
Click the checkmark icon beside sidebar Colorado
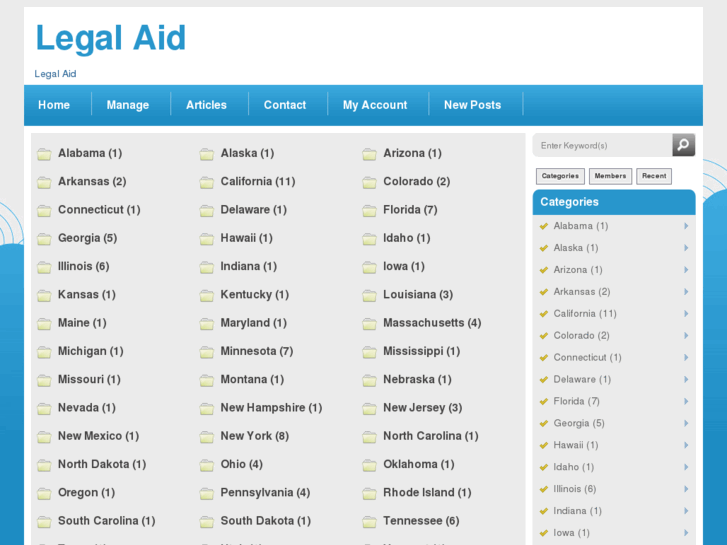[x=544, y=336]
